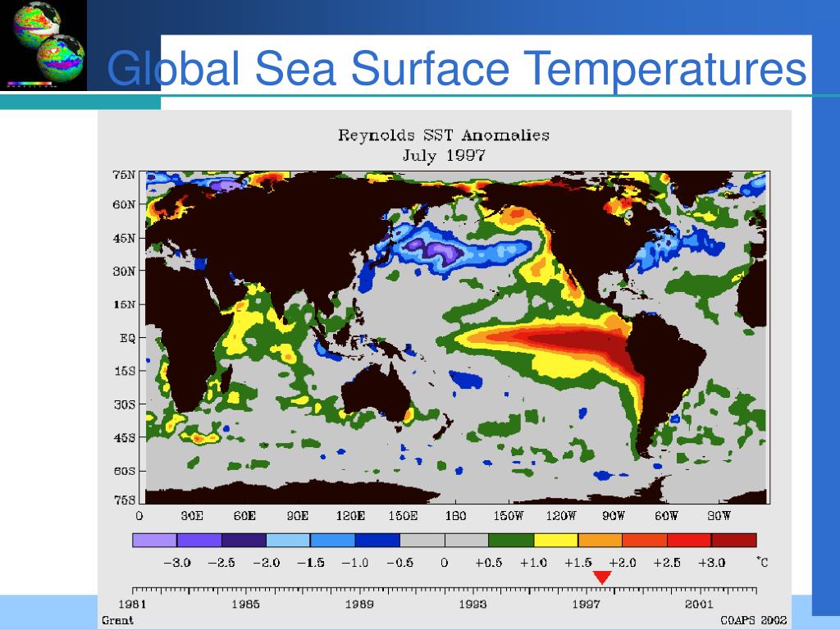
Task: Click the Africa landmass on the map
Action: (x=188, y=322)
